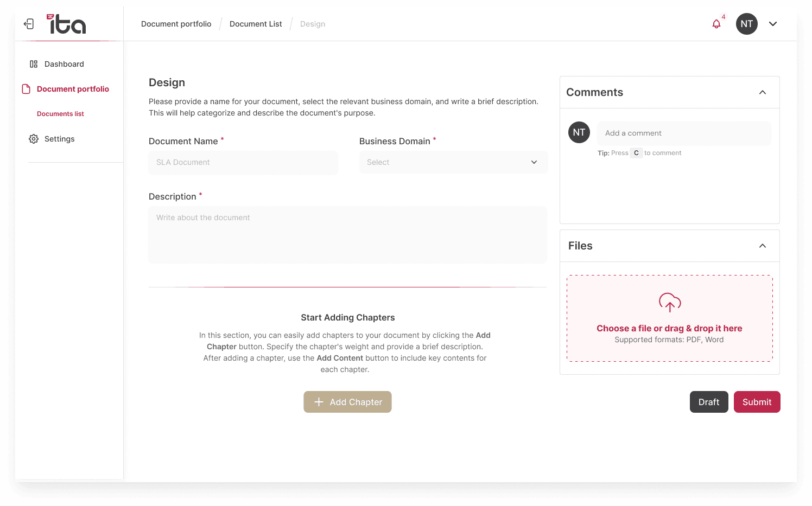
Task: Click the ita logo
Action: 66,24
